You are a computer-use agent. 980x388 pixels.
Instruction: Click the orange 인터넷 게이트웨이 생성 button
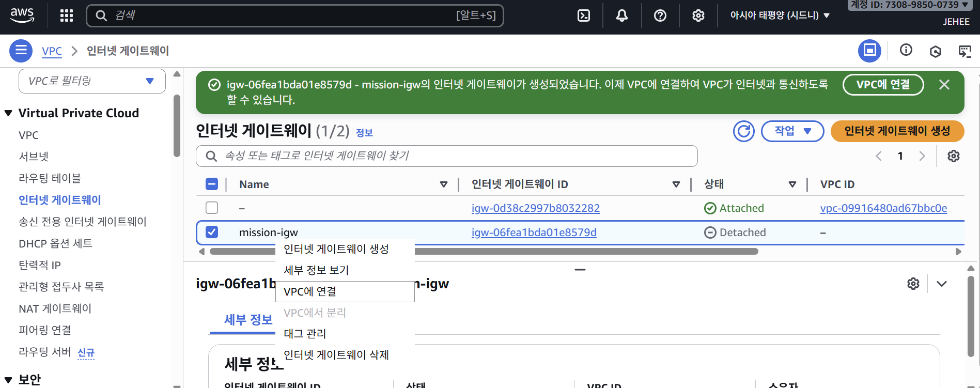click(897, 131)
